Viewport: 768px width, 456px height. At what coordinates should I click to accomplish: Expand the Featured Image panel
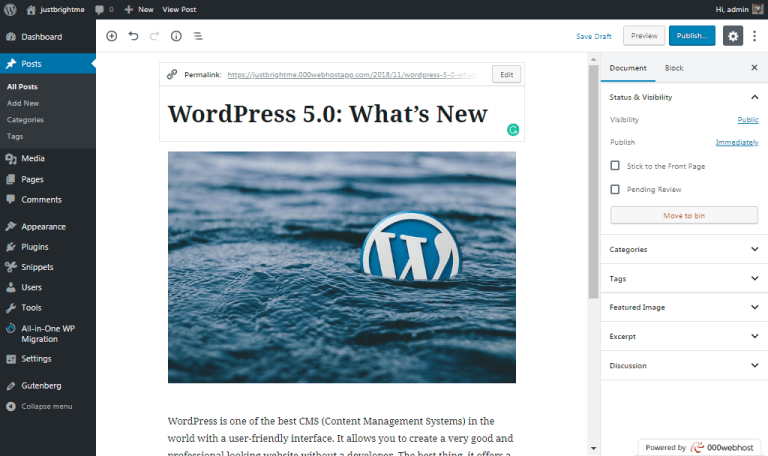(684, 307)
